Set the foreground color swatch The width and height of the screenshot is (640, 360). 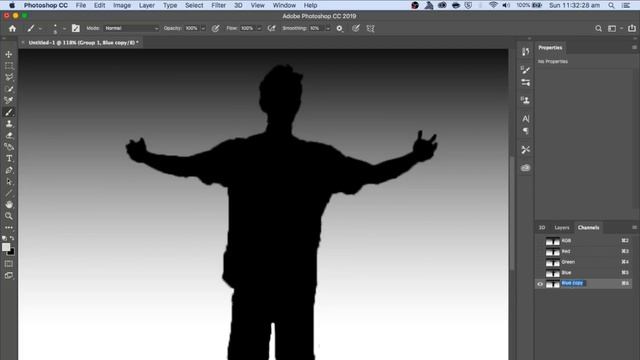click(x=6, y=247)
